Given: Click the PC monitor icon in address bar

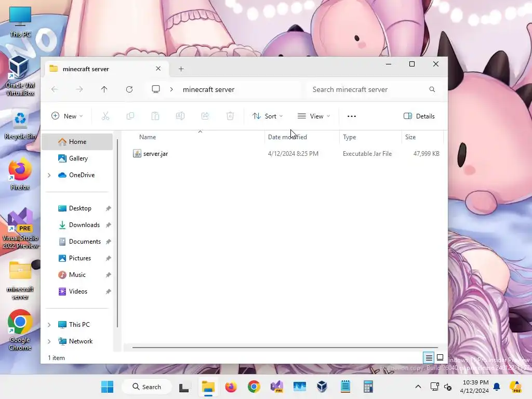Looking at the screenshot, I should tap(156, 89).
